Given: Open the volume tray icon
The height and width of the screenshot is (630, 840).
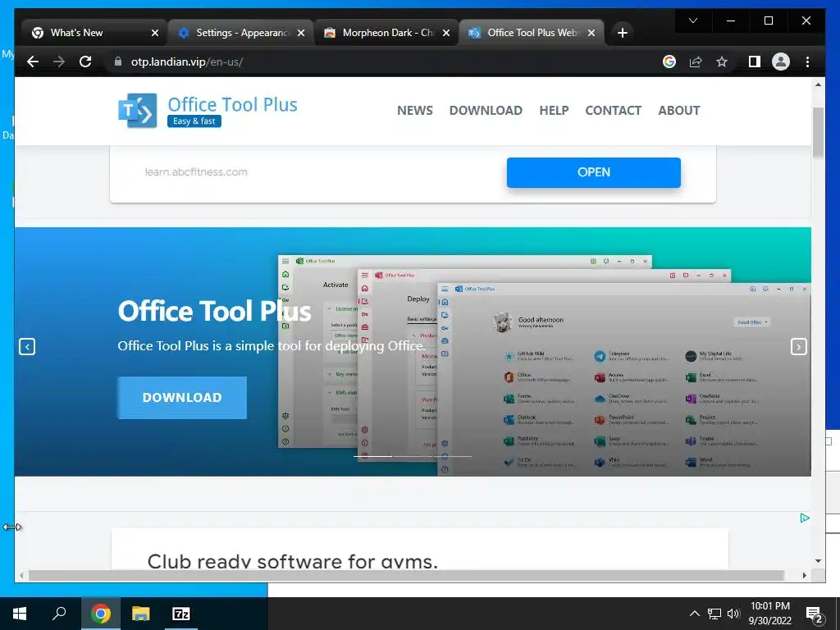Looking at the screenshot, I should (x=733, y=614).
